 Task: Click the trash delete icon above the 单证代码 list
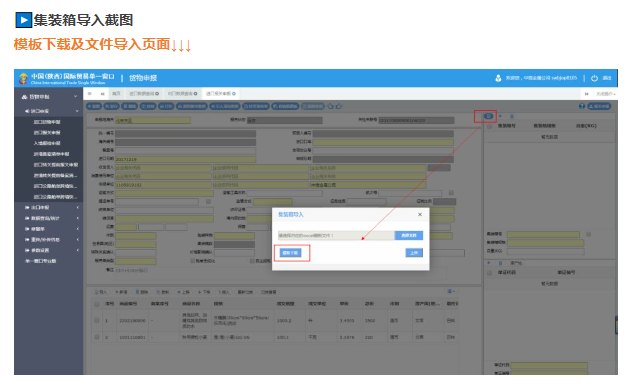(500, 263)
